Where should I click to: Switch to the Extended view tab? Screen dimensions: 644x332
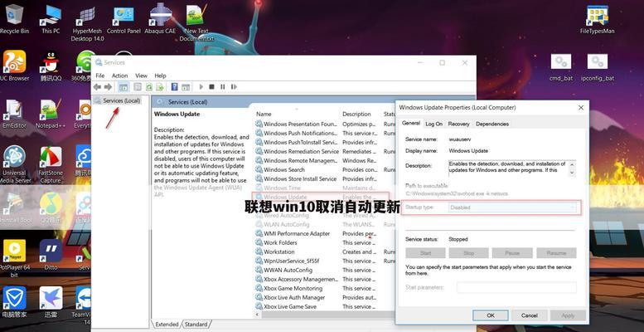coord(167,325)
